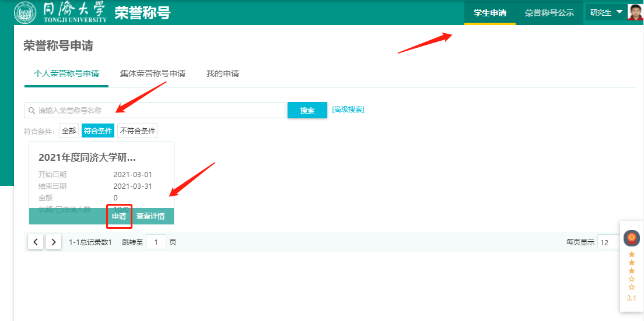
Task: Click the star rating in side widget
Action: click(631, 271)
